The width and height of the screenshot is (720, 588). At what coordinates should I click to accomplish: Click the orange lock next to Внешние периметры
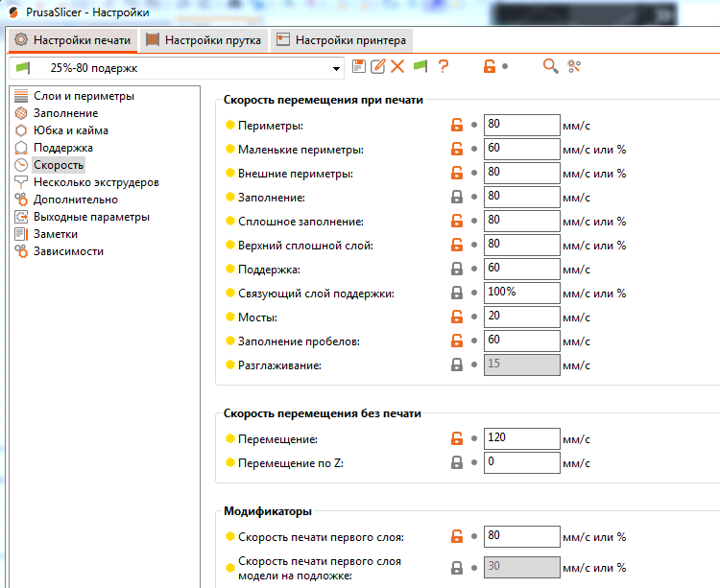pos(457,173)
